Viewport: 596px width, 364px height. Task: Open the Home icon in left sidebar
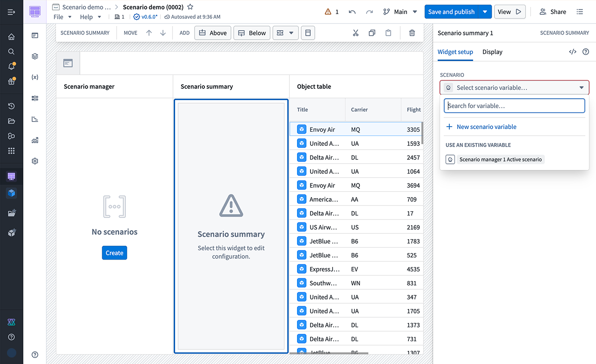[12, 37]
